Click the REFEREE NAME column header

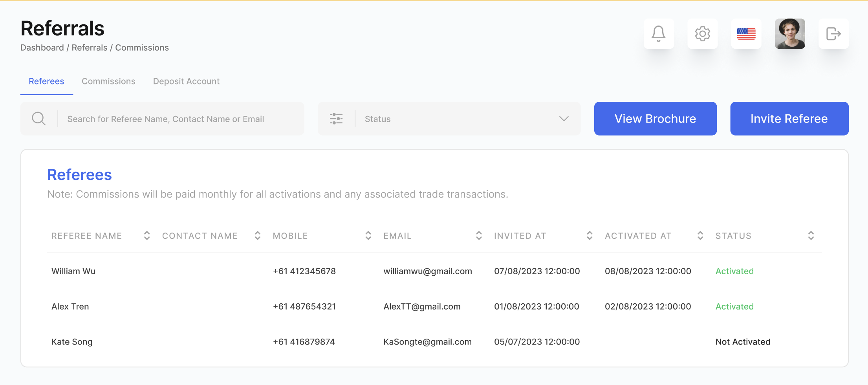[x=87, y=236]
